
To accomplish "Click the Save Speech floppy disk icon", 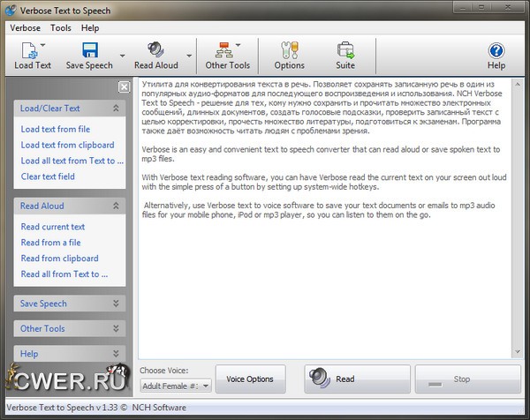I will click(x=88, y=50).
